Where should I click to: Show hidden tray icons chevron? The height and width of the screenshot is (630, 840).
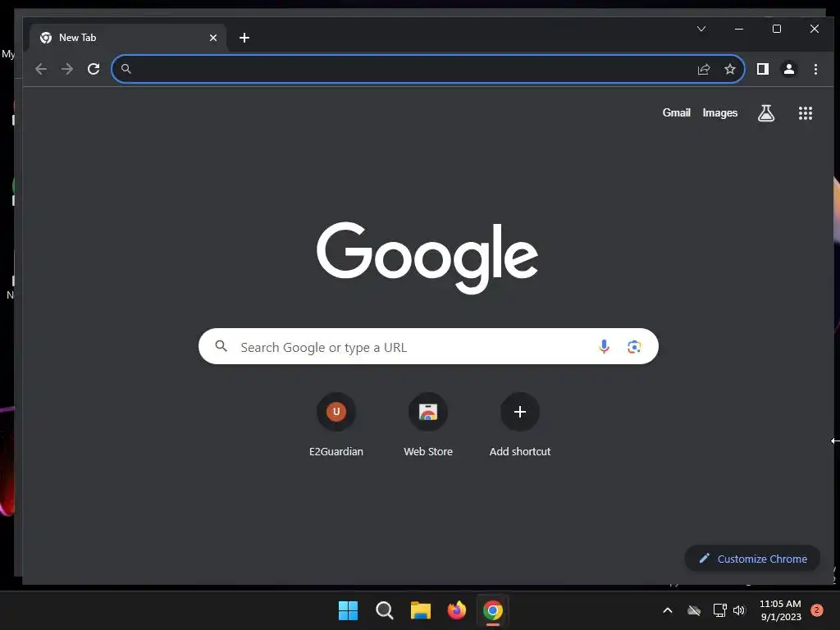pos(668,610)
